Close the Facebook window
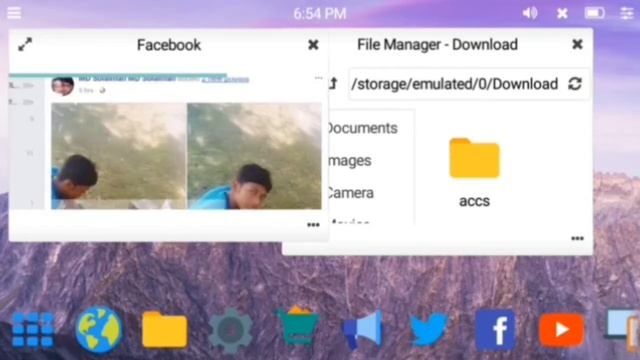The image size is (640, 360). tap(313, 44)
